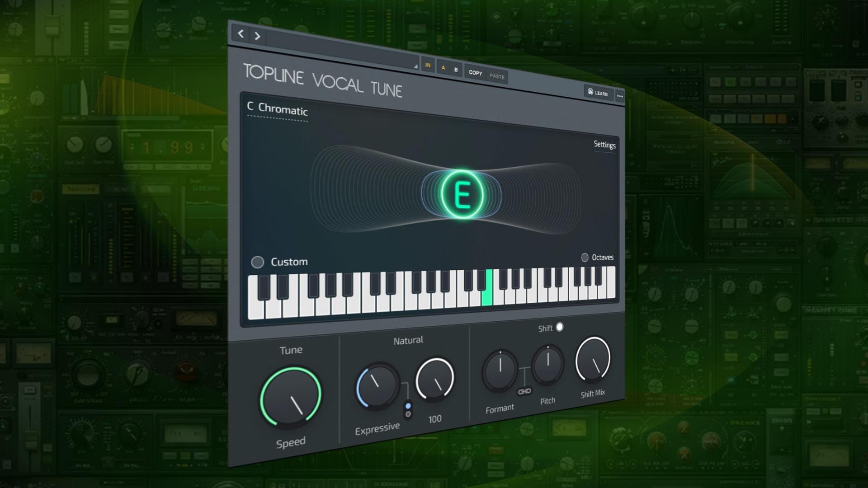
Task: Click the Pitch knob
Action: coord(548,365)
